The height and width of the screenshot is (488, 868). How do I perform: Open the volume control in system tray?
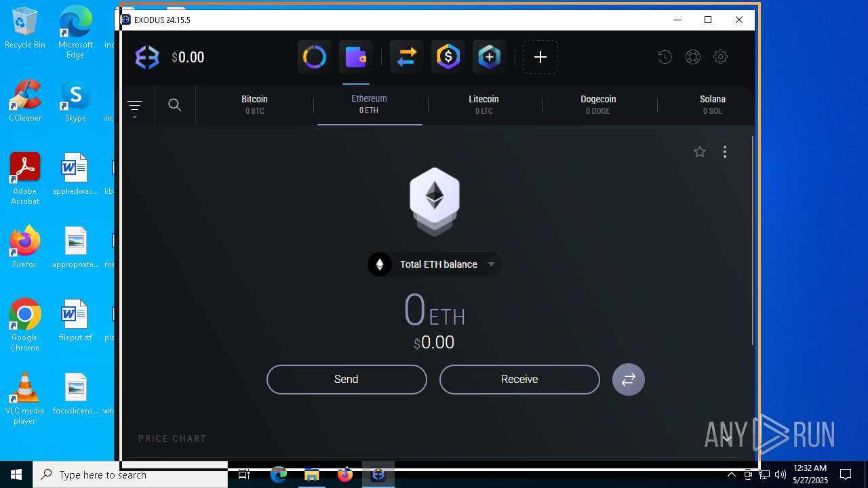coord(781,474)
